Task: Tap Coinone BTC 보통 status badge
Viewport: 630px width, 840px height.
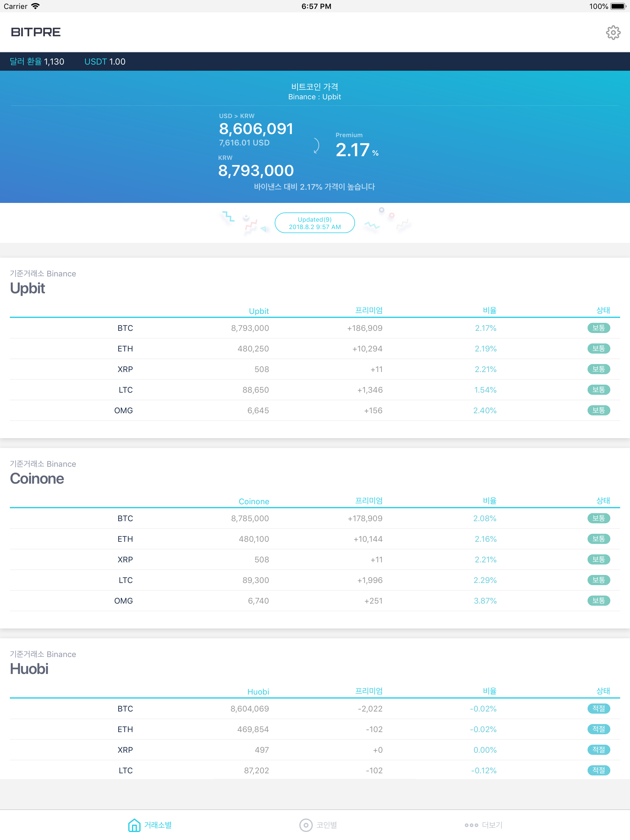Action: (x=598, y=518)
